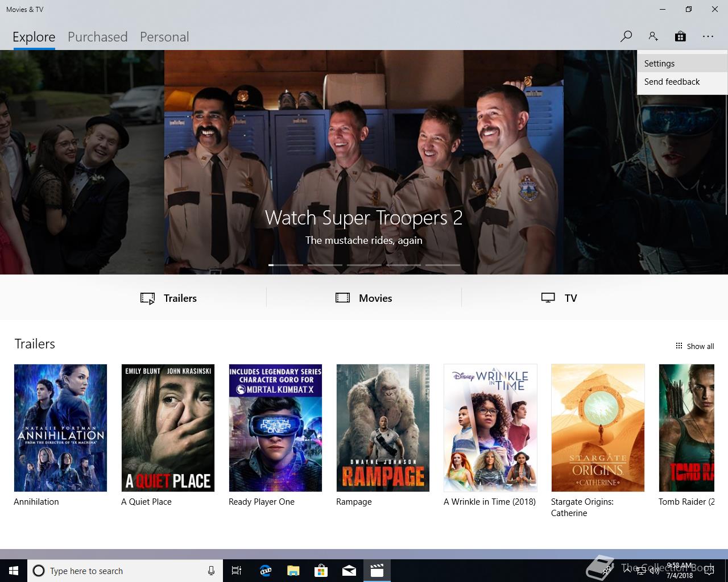The height and width of the screenshot is (582, 728).
Task: Click the Stargate Origins: Catherine title text
Action: [582, 508]
